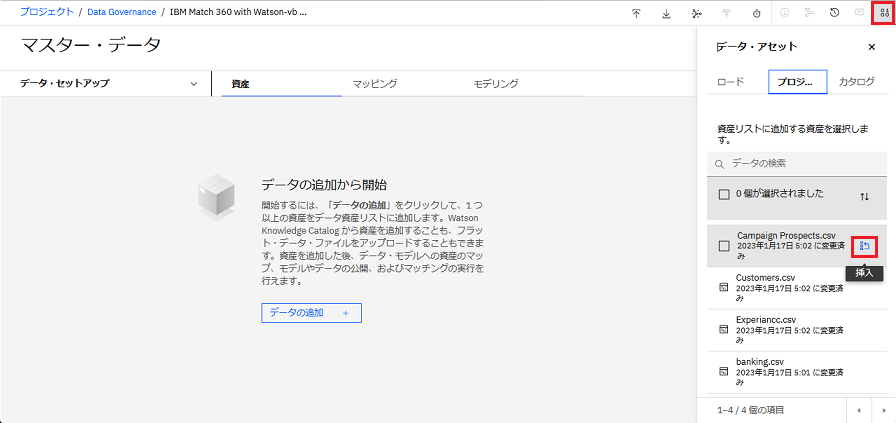Viewport: 896px width, 423px height.
Task: Click the download icon in top toolbar
Action: 666,14
